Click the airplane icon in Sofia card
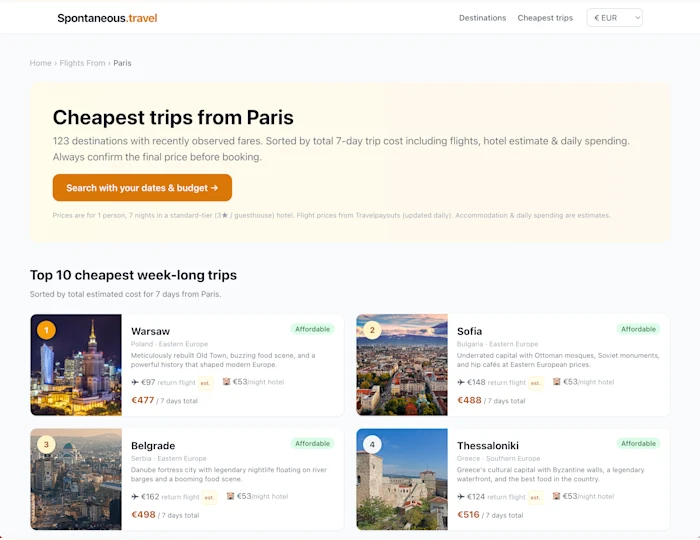Viewport: 700px width, 540px height. coord(461,382)
